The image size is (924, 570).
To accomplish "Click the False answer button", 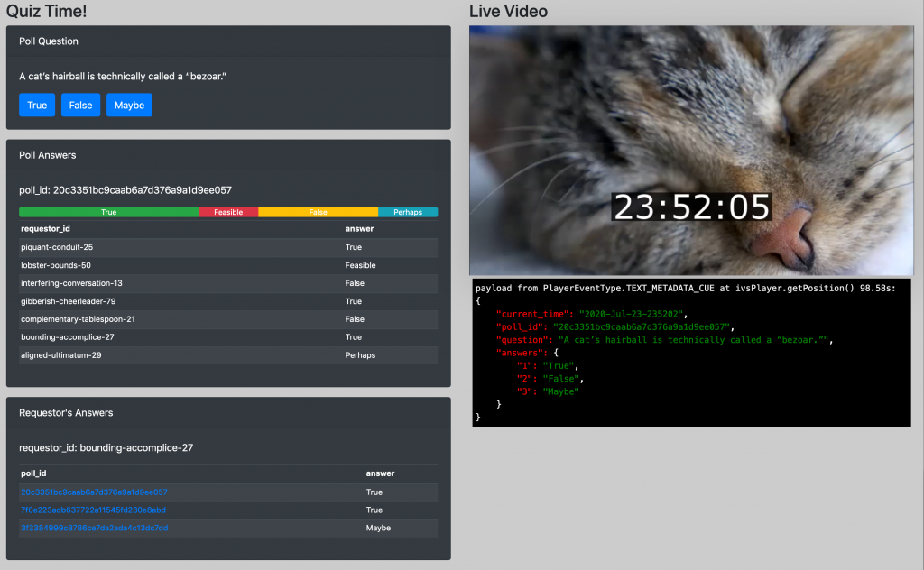I will coord(80,105).
